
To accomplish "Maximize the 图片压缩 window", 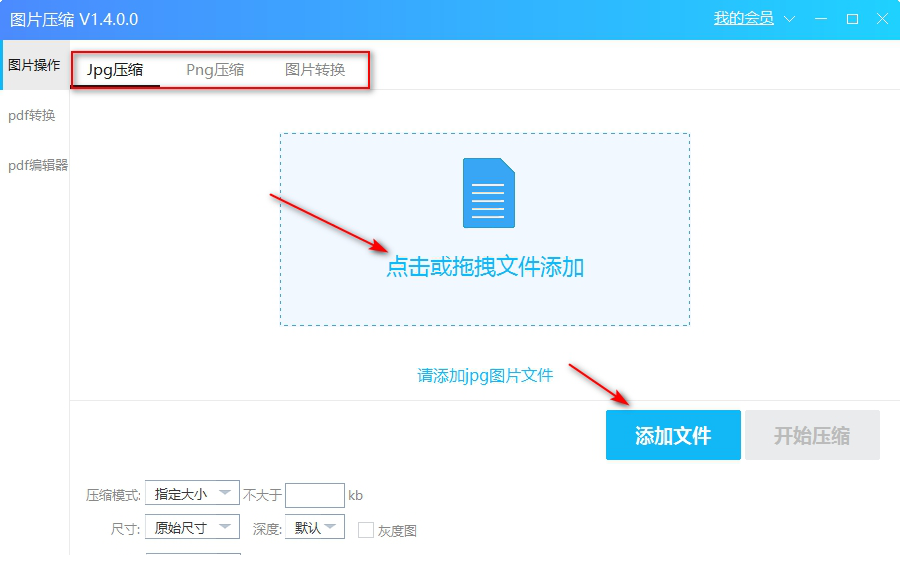I will 852,19.
